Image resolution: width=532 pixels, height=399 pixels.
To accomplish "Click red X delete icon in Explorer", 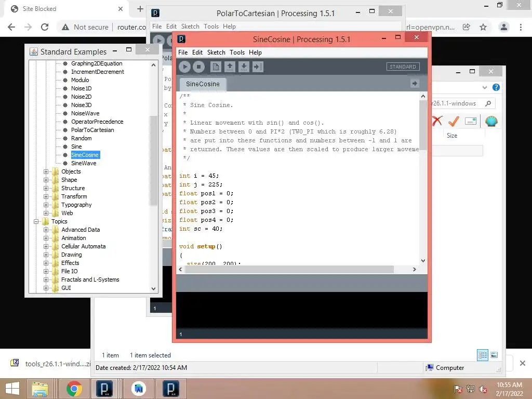I will pos(437,121).
